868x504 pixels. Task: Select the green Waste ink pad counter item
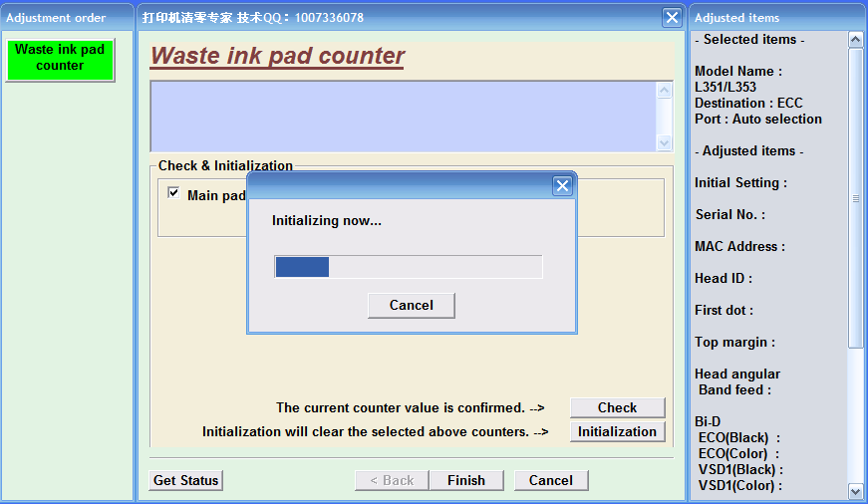[60, 59]
